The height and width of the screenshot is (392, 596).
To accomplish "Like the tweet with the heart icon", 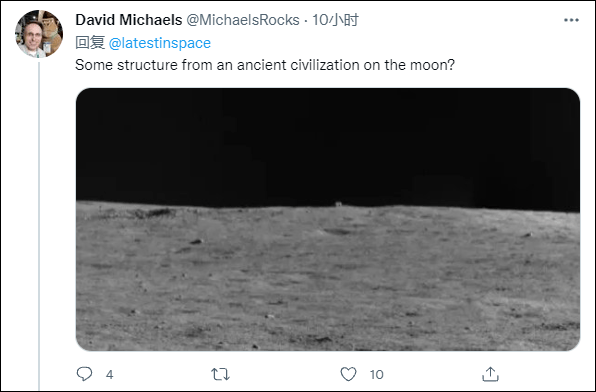I will 348,374.
